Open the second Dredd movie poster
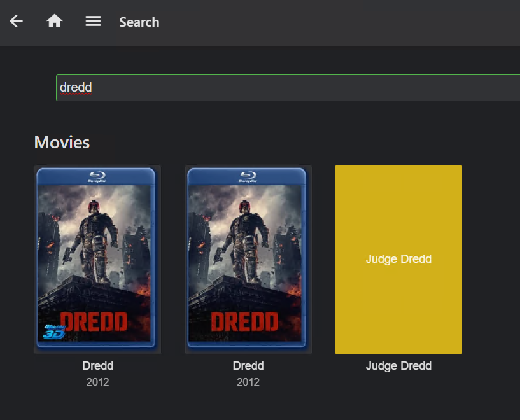The width and height of the screenshot is (520, 420). pos(248,259)
